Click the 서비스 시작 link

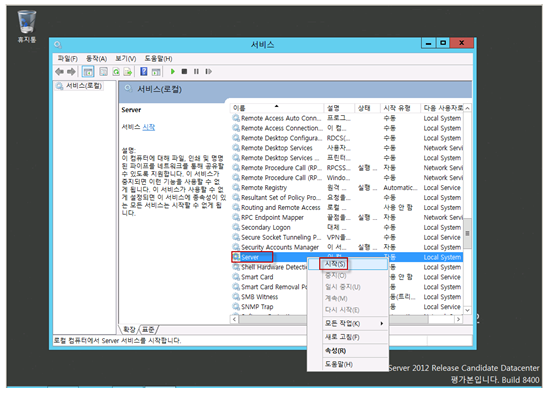(x=148, y=127)
